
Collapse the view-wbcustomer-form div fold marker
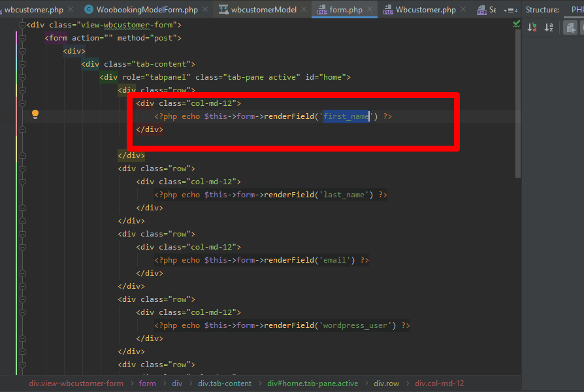tap(22, 25)
